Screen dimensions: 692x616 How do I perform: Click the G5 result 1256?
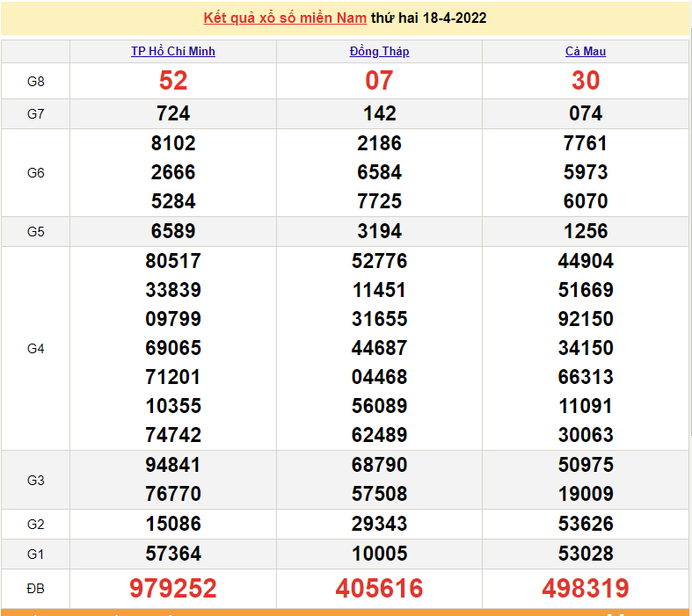pyautogui.click(x=586, y=231)
